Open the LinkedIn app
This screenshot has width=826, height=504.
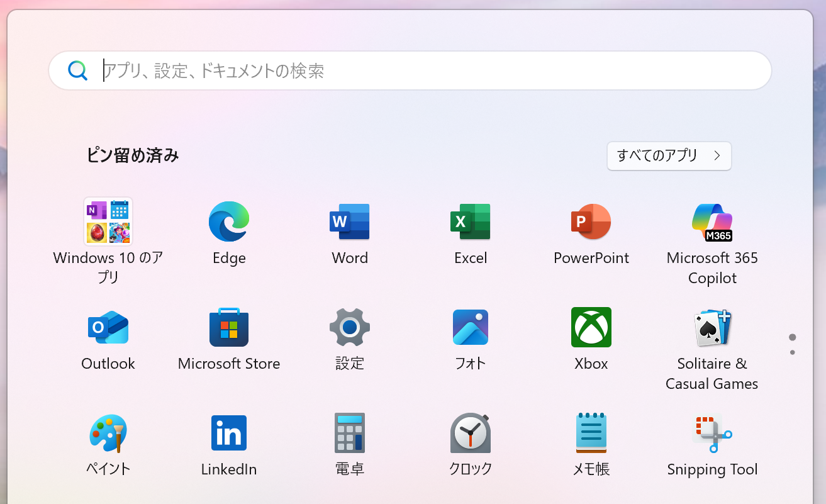(229, 433)
